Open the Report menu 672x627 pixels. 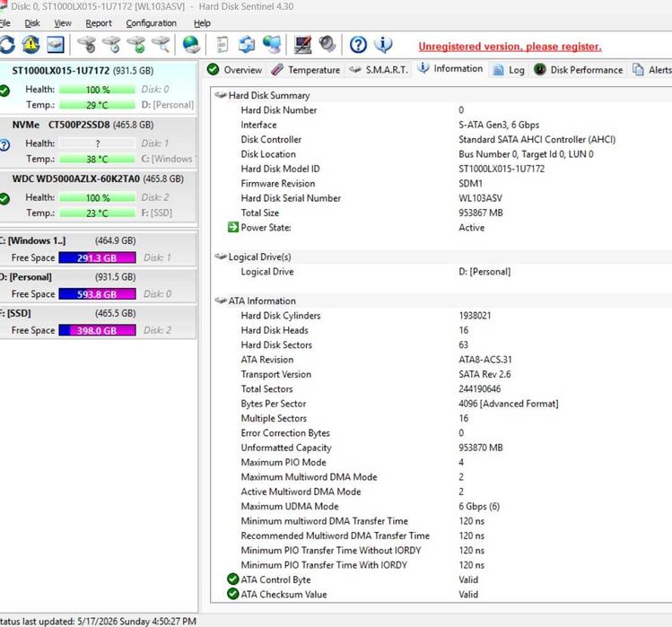point(99,23)
